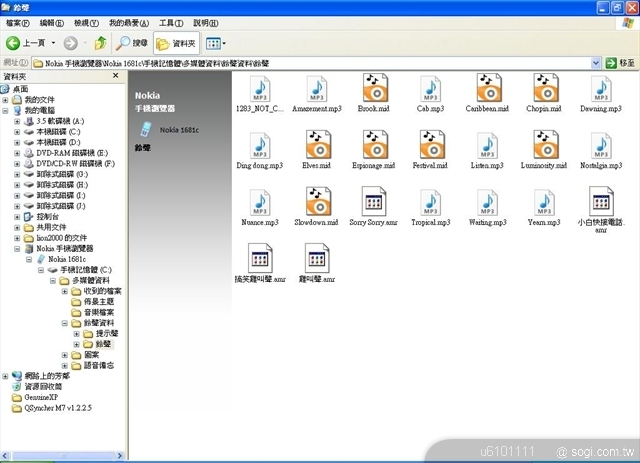Open the Back button history dropdown arrow

(x=53, y=43)
